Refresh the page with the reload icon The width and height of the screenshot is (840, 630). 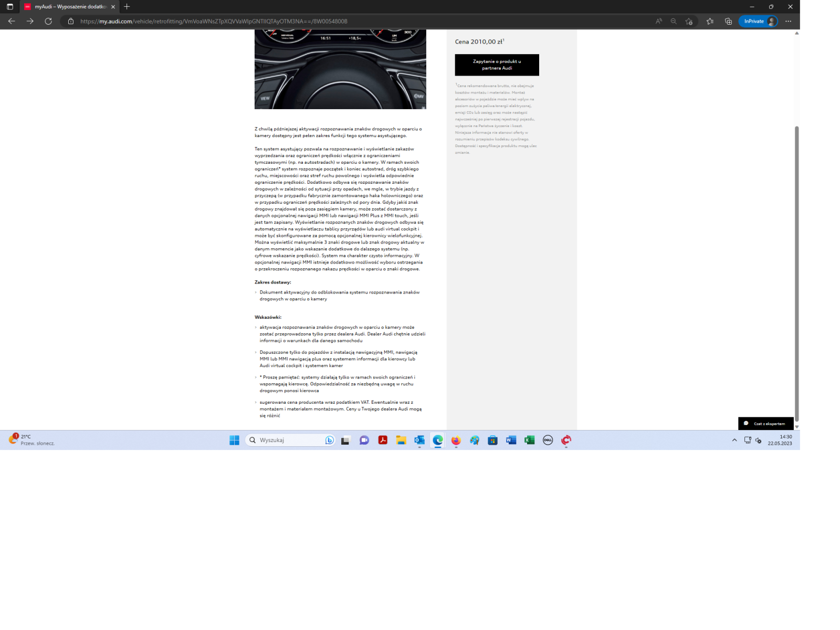(x=48, y=22)
